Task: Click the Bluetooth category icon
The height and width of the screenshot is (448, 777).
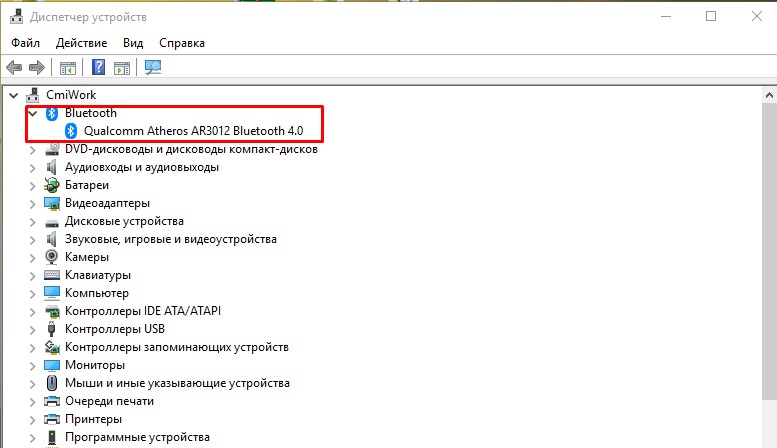Action: tap(52, 113)
